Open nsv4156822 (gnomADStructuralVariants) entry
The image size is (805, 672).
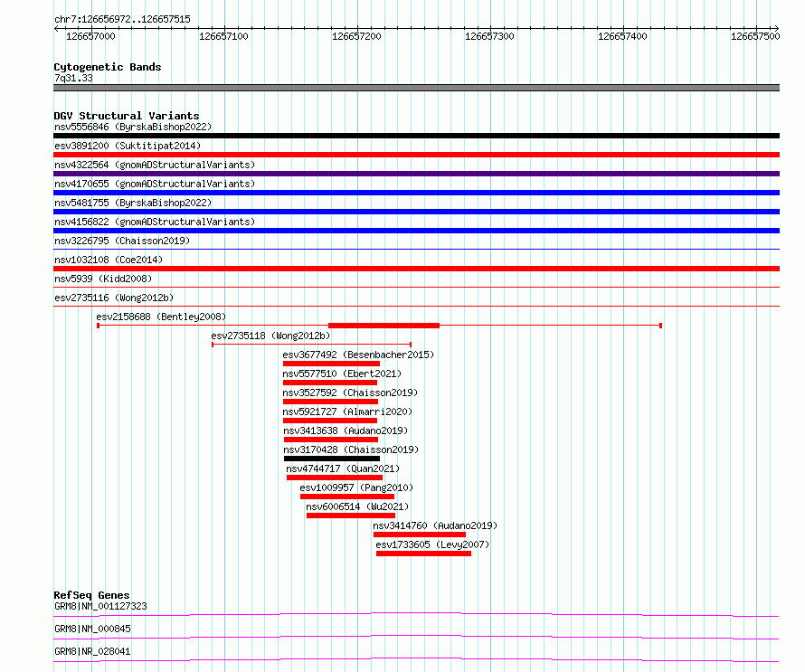tap(155, 222)
